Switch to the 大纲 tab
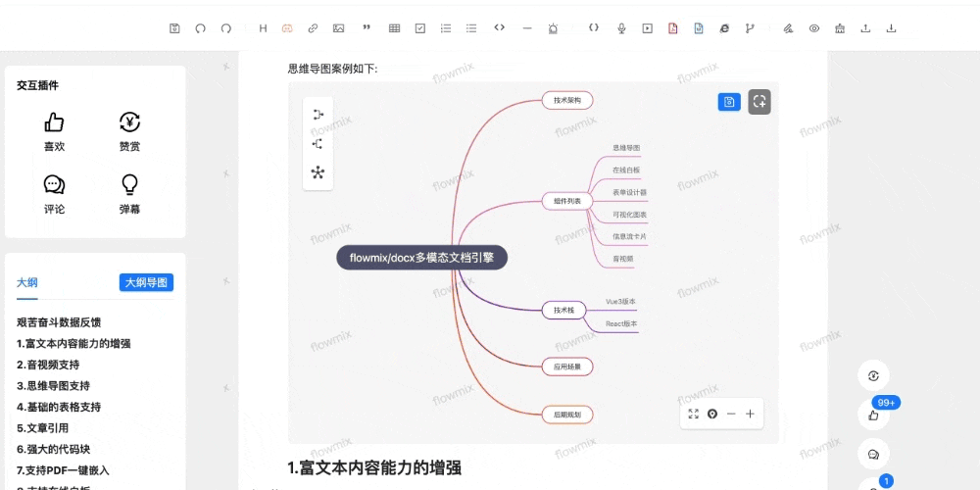The image size is (980, 490). [x=26, y=282]
